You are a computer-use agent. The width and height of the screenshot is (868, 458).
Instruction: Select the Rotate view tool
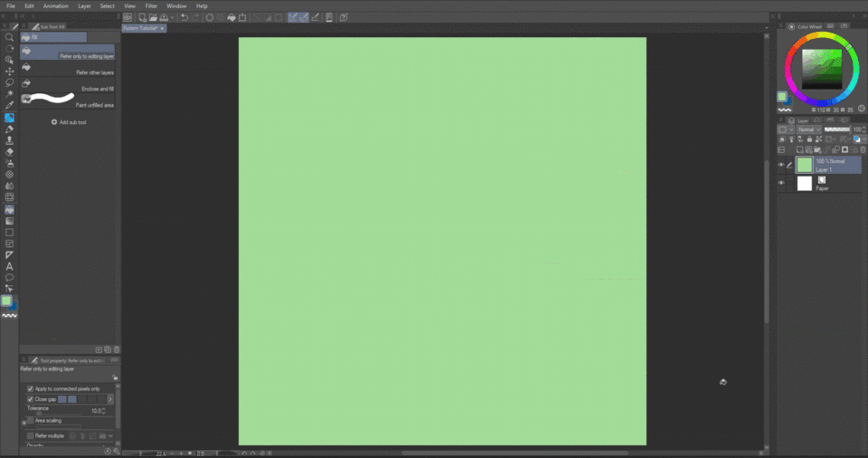[x=9, y=48]
